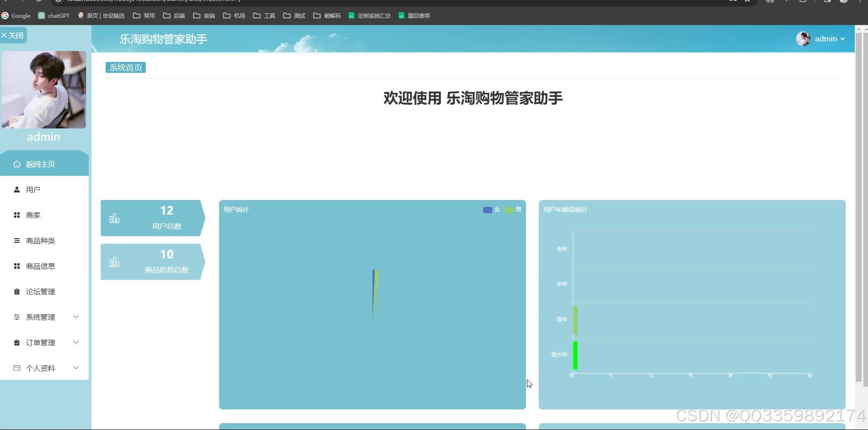Open the 用户 menu item
The width and height of the screenshot is (868, 430).
coord(44,189)
